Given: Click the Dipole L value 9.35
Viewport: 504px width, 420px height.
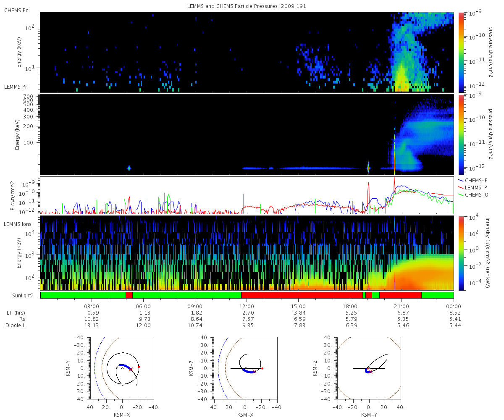Looking at the screenshot, I should (247, 325).
